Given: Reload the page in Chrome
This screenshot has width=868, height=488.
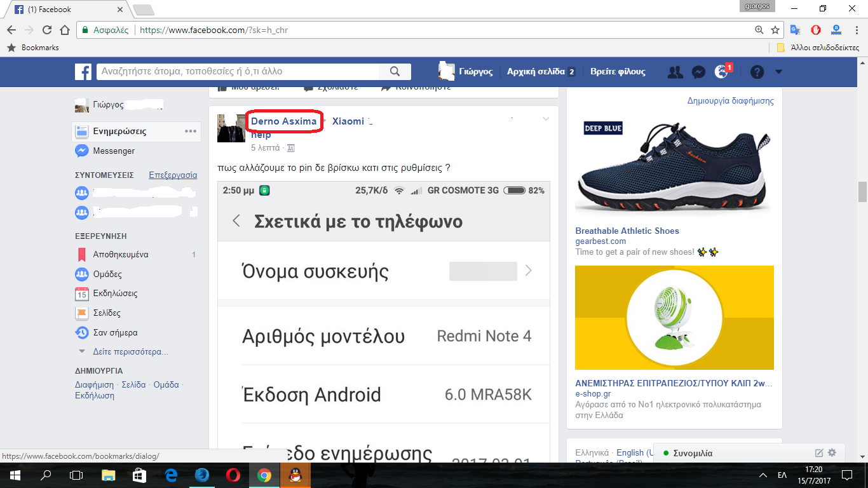Looking at the screenshot, I should (47, 30).
